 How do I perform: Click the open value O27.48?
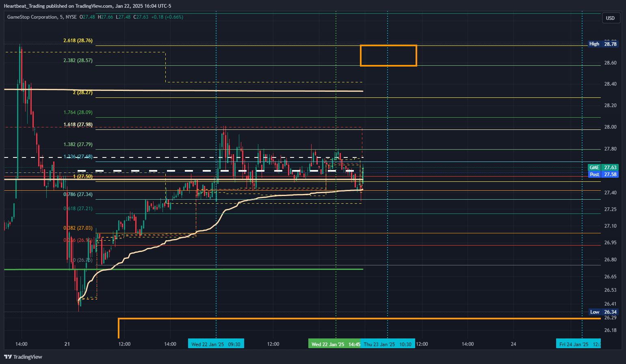(x=87, y=17)
